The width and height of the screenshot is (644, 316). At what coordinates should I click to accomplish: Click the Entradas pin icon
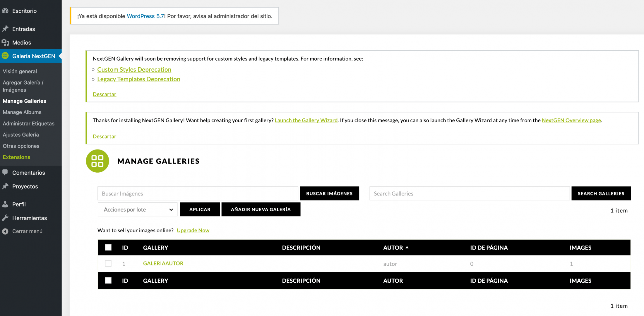pos(5,29)
